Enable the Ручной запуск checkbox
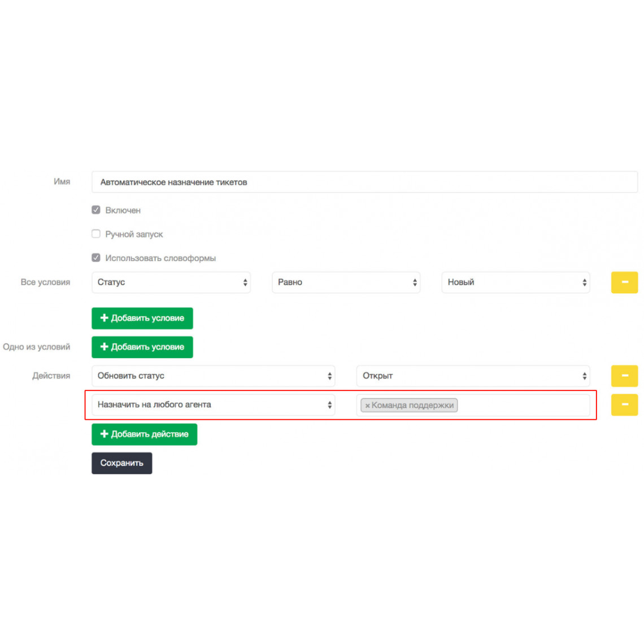 96,234
